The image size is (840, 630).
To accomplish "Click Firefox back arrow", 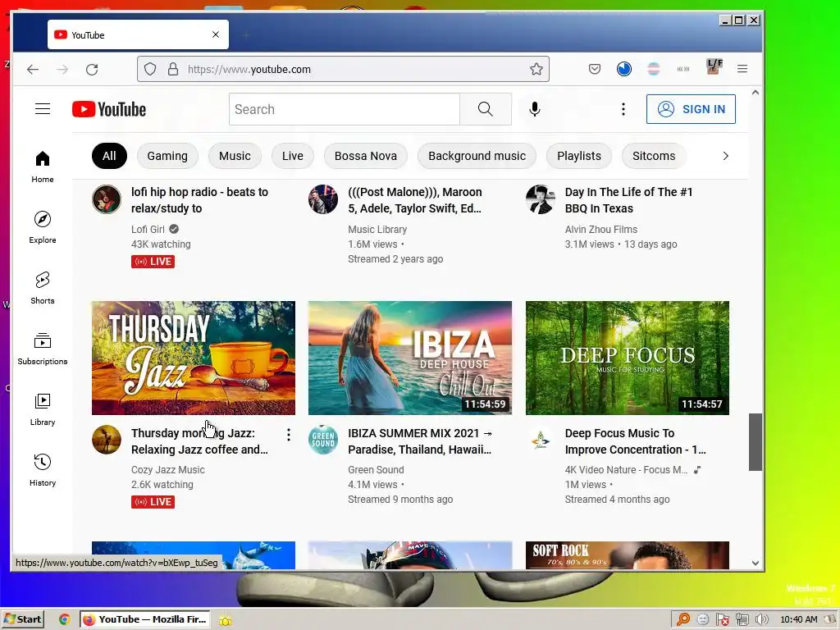I will point(33,69).
